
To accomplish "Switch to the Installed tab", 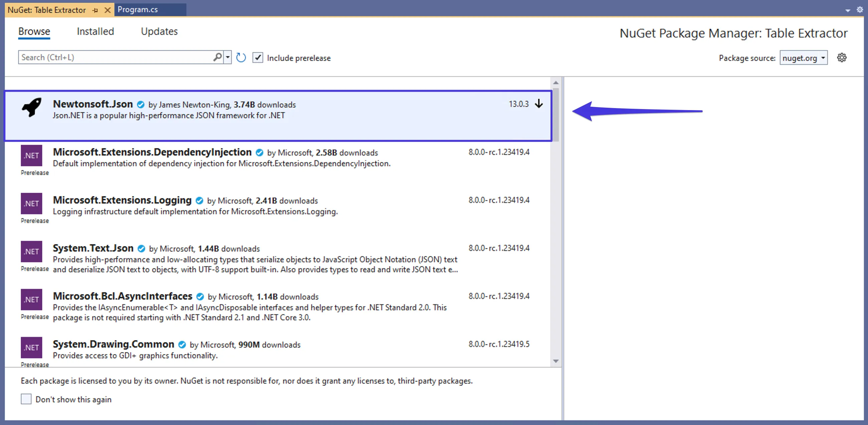I will pyautogui.click(x=95, y=31).
